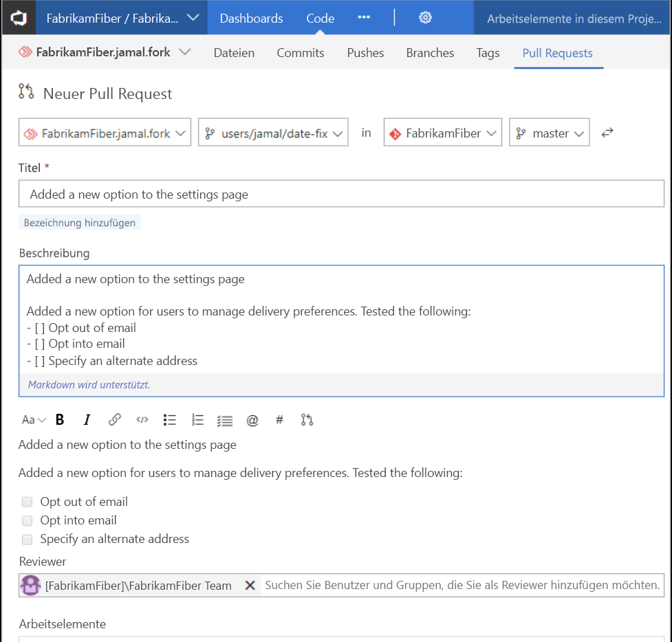The image size is (672, 642).
Task: Click the pull request icon beside Neuer Pull Request
Action: tap(26, 91)
